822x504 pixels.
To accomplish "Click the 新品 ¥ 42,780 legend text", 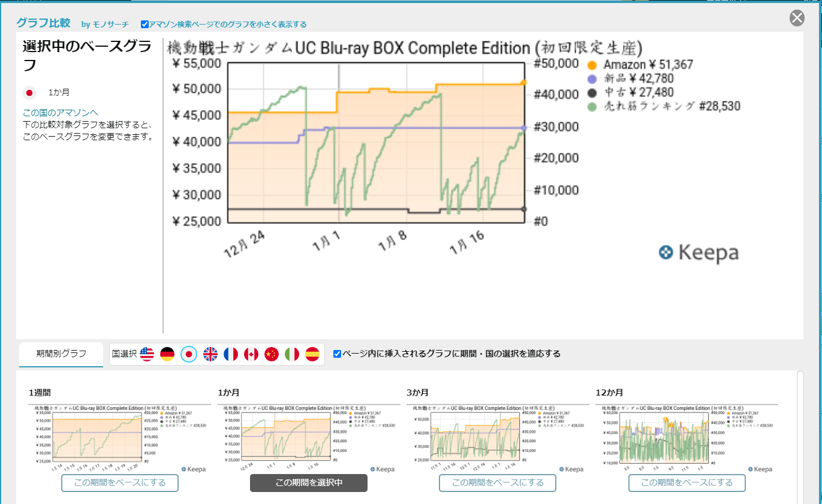I will [x=639, y=79].
